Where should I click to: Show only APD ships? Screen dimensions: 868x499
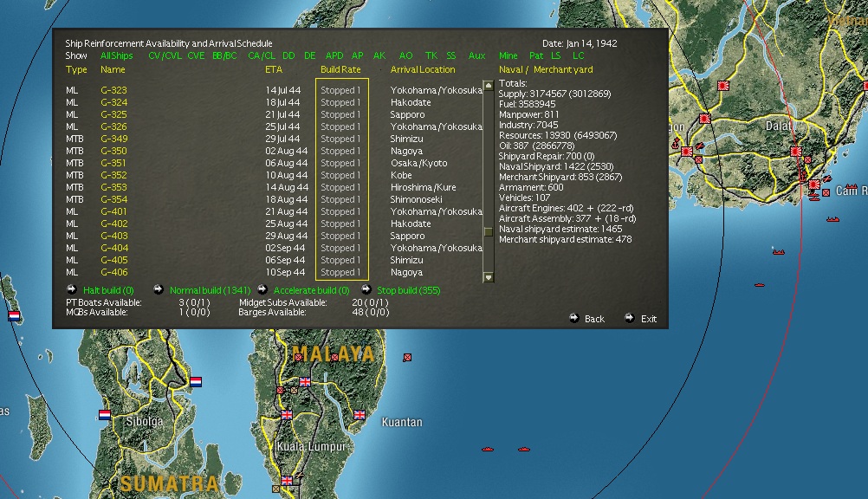[334, 56]
